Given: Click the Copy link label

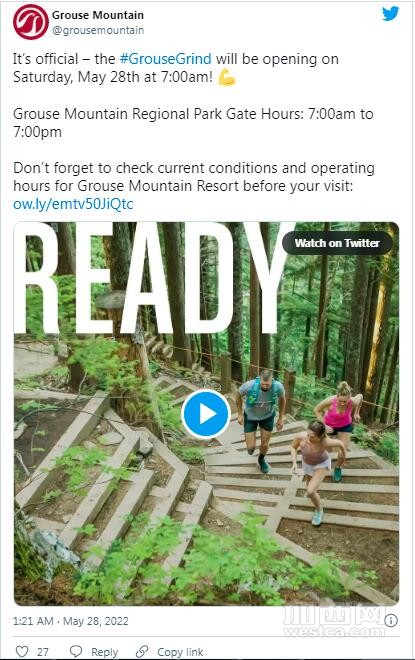Looking at the screenshot, I should (x=180, y=652).
